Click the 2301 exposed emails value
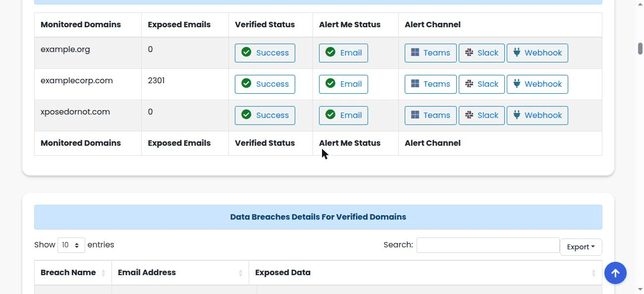This screenshot has width=644, height=294. [x=156, y=80]
